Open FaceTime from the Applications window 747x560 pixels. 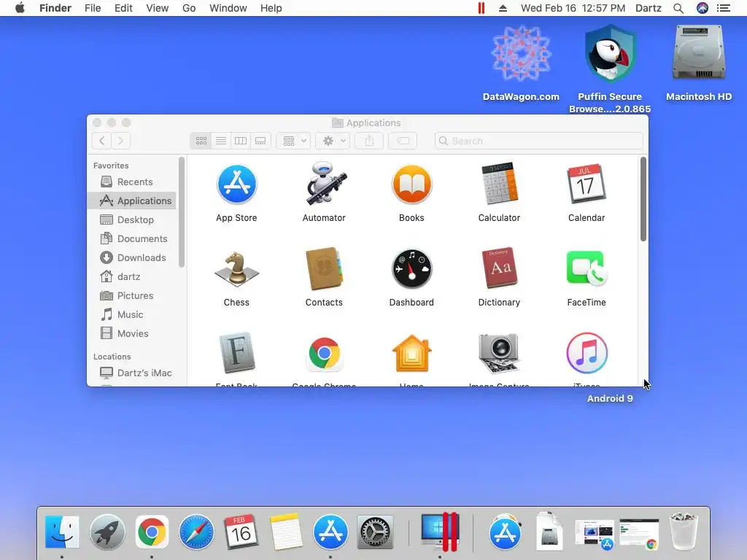pos(587,268)
